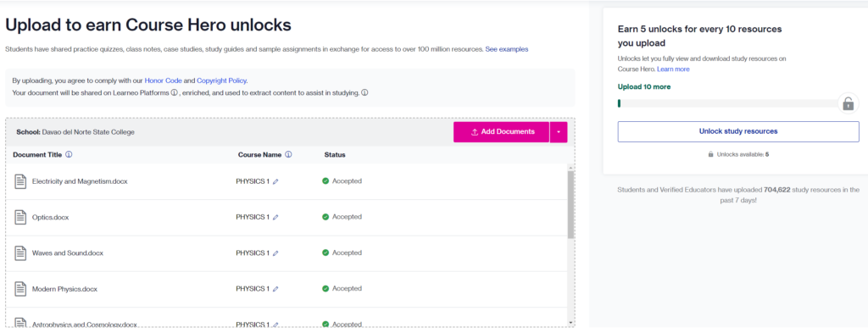Viewport: 868px width, 333px height.
Task: Click PHYSICS 1 in the Optics.docx row
Action: point(253,217)
